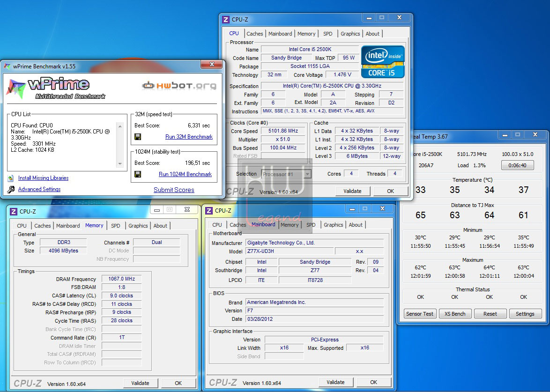Image resolution: width=550 pixels, height=392 pixels.
Task: Click the Manufacturer field Gigabyte Technology Co., Ltd.
Action: pos(315,243)
